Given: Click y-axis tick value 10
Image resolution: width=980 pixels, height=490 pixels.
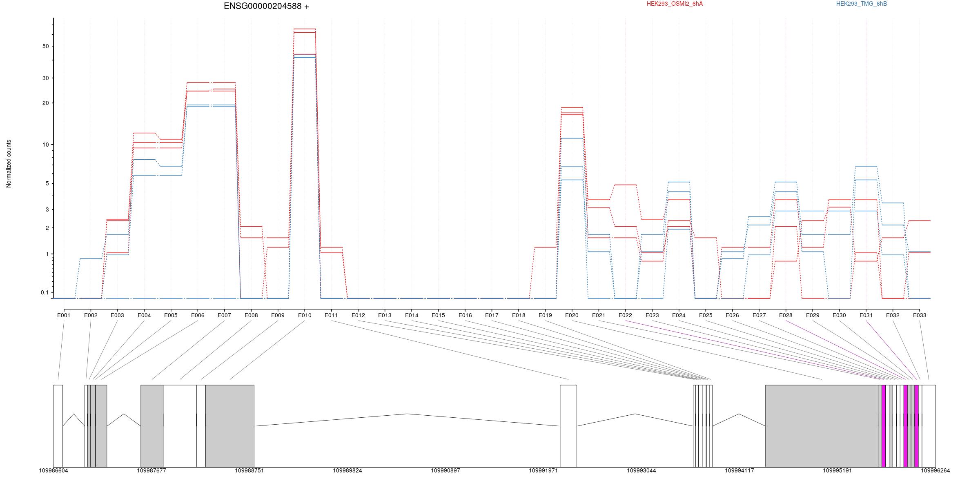Looking at the screenshot, I should (x=45, y=145).
